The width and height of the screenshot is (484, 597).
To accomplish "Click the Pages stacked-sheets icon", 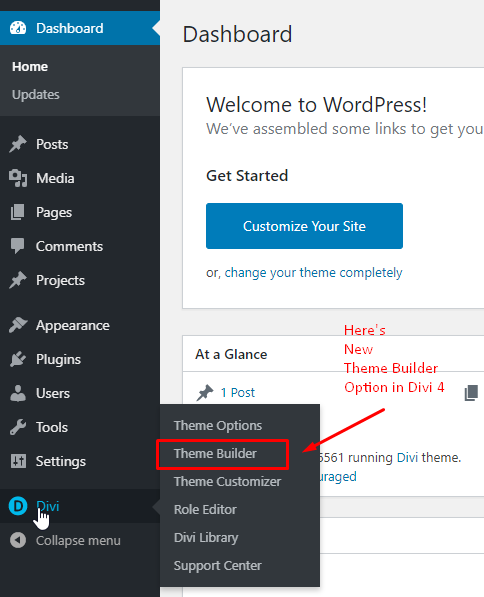I will [x=18, y=212].
